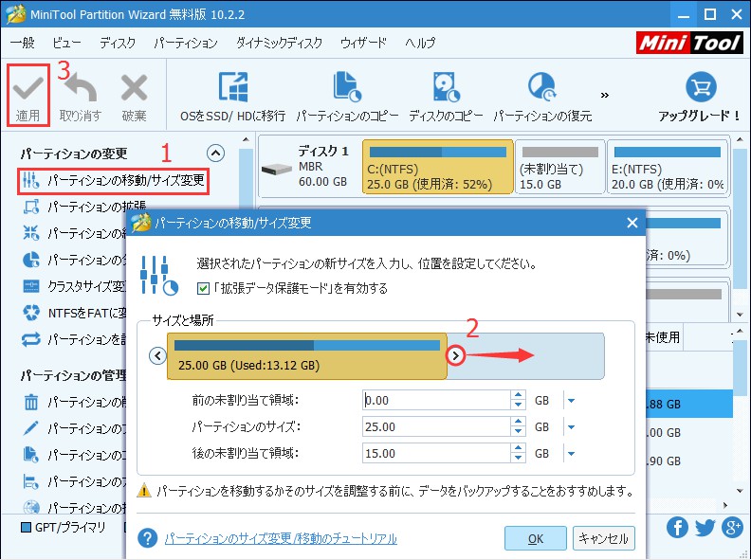Viewport: 751px width, 560px height.
Task: Click the split partition pie icon
Action: 31,260
